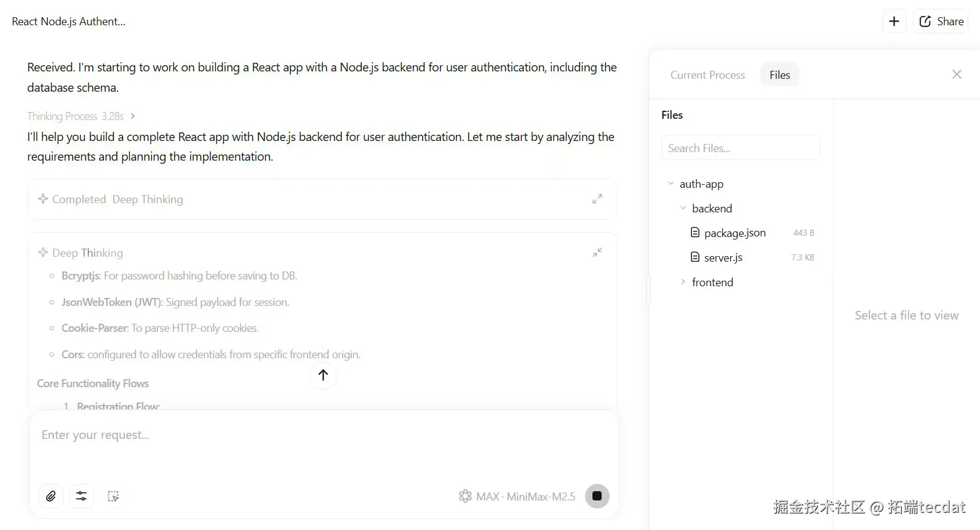Viewport: 980px width, 530px height.
Task: Open the MAX - MiniMax-M2.5 model selector
Action: pyautogui.click(x=517, y=496)
